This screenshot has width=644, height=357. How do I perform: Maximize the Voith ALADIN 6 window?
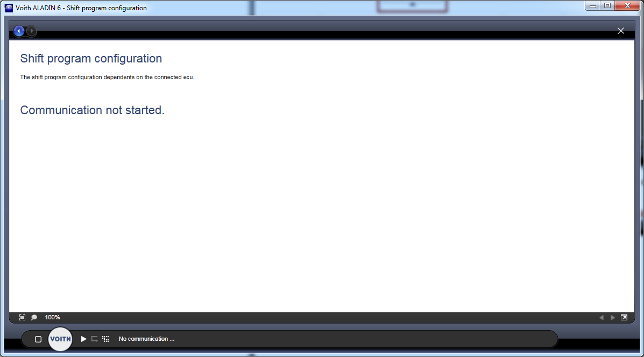click(x=607, y=6)
